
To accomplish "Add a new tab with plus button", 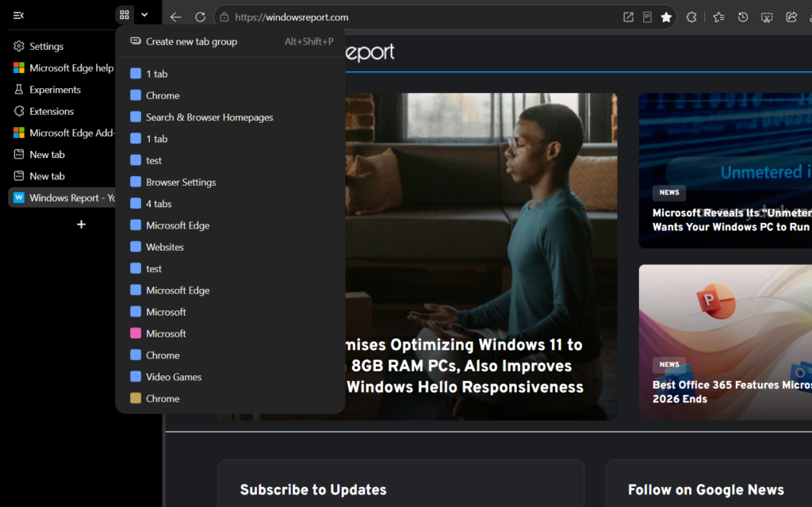I will [82, 225].
